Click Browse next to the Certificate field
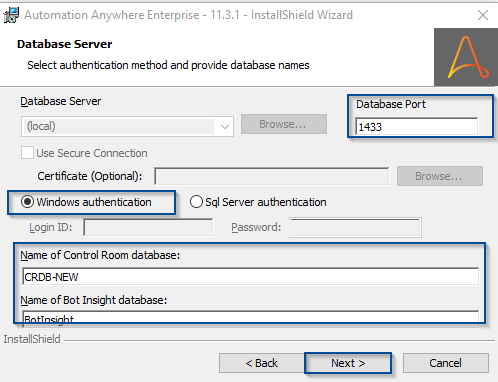The height and width of the screenshot is (382, 498). coord(440,176)
